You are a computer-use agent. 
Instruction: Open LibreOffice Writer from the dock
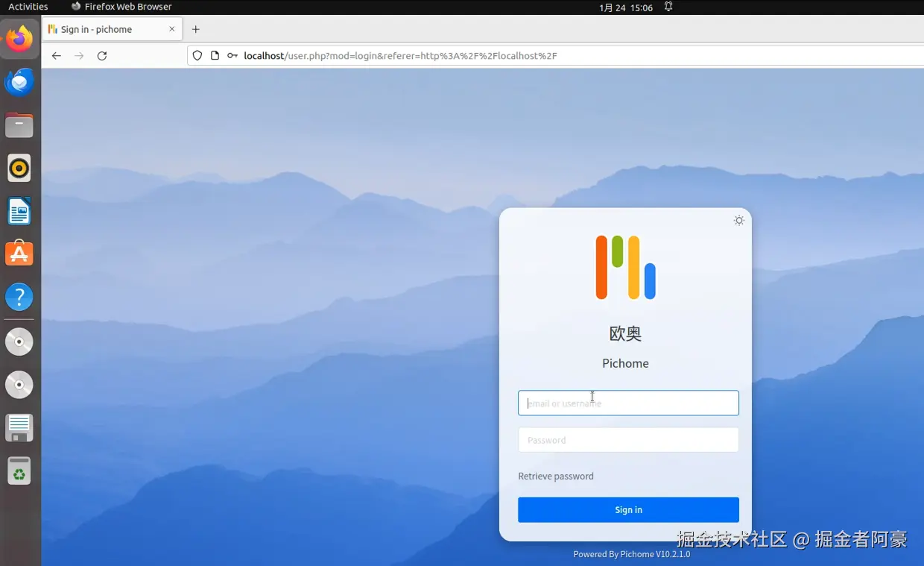(19, 212)
